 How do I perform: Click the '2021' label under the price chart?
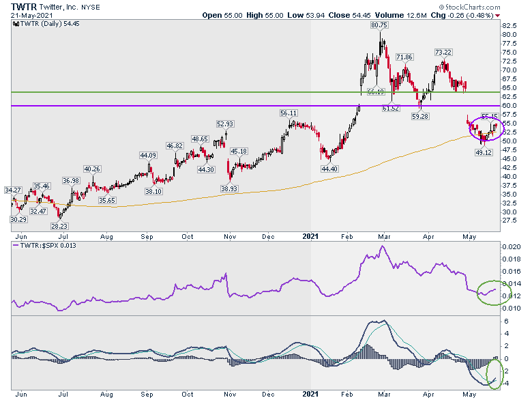(310, 236)
